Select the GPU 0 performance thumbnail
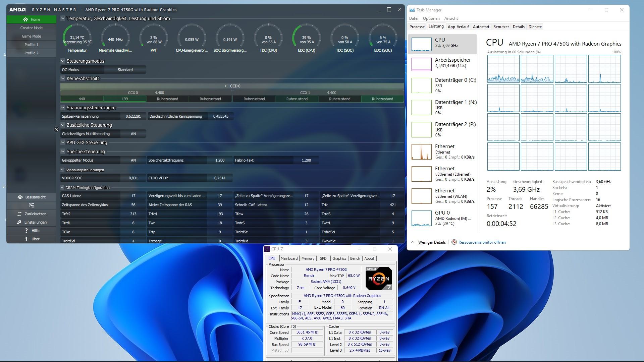This screenshot has height=362, width=644. coord(422,218)
